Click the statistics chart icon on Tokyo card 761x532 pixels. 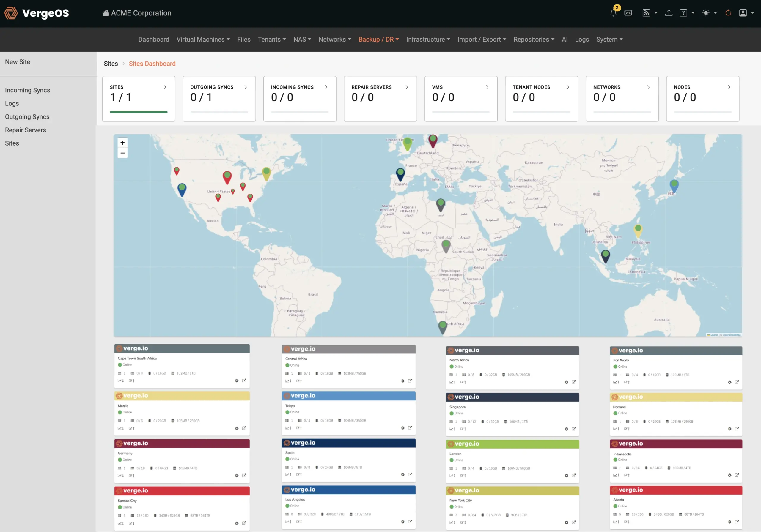click(x=288, y=428)
